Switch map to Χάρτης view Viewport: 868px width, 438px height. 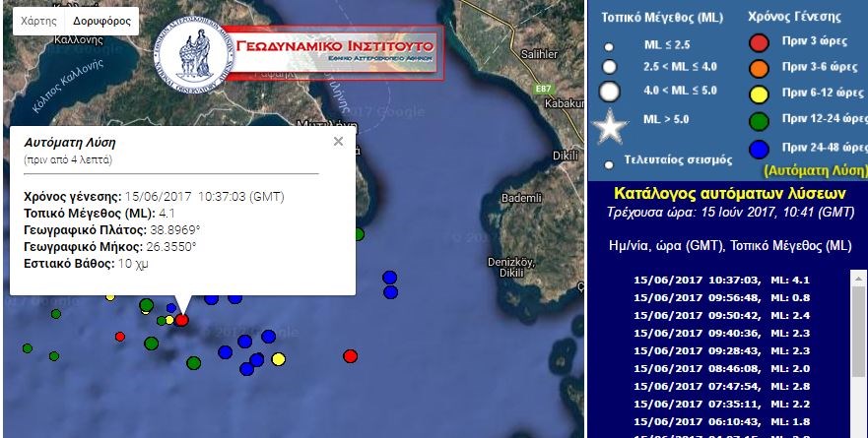[x=38, y=22]
